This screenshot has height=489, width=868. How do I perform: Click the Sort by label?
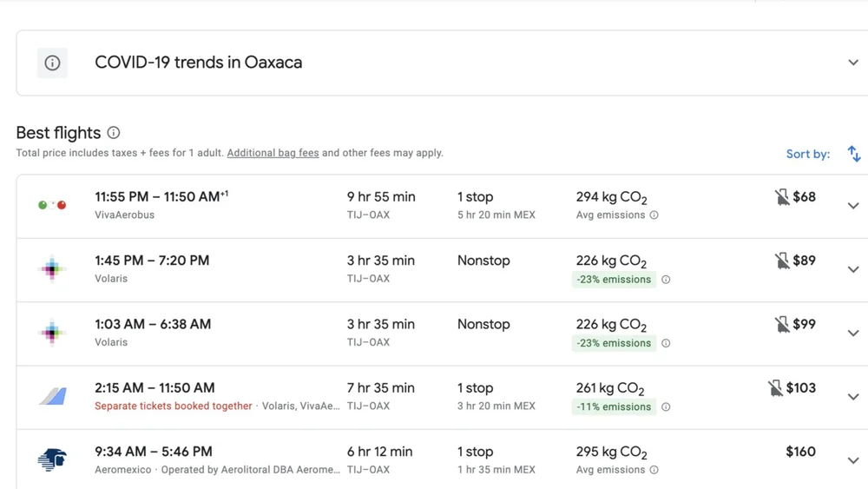tap(807, 154)
